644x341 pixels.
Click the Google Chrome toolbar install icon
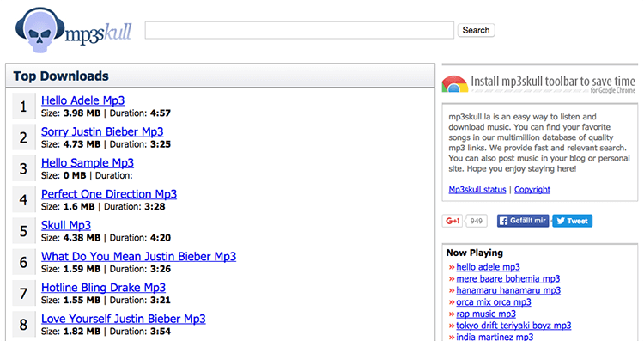point(454,83)
